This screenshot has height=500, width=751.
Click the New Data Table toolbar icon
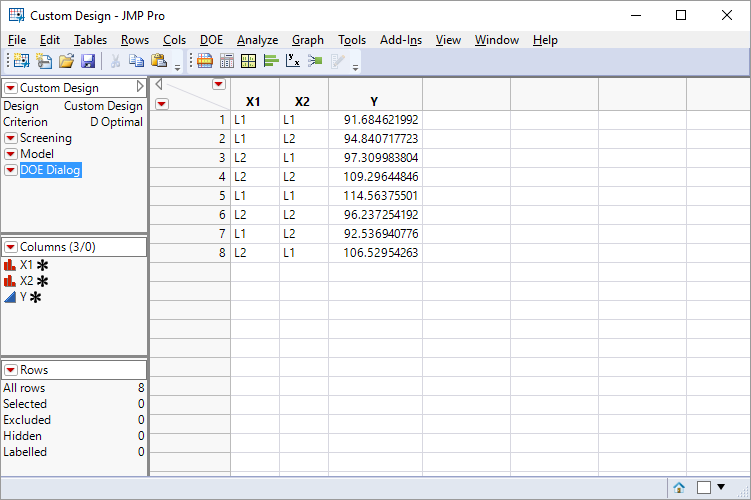point(21,61)
